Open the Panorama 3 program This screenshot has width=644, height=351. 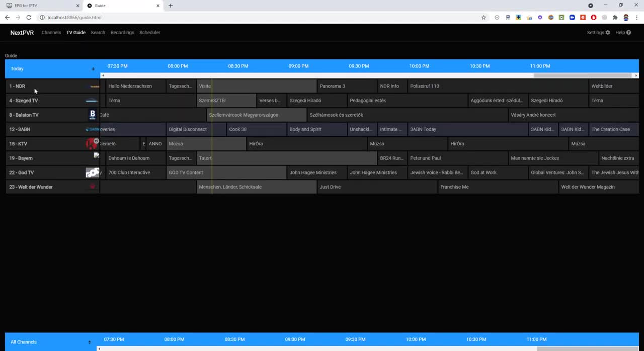click(347, 86)
